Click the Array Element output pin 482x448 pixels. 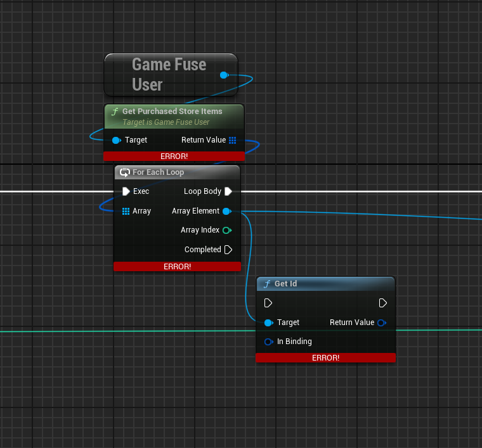227,211
